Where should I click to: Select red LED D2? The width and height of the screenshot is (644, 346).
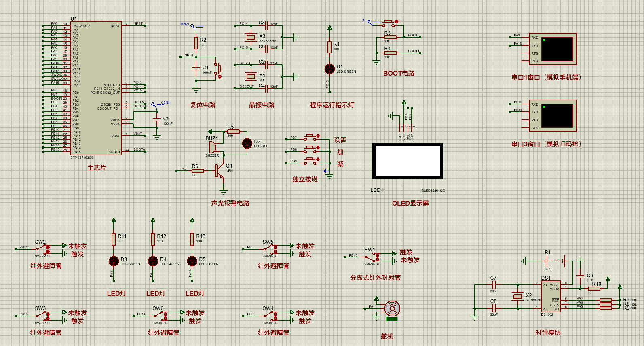[247, 143]
